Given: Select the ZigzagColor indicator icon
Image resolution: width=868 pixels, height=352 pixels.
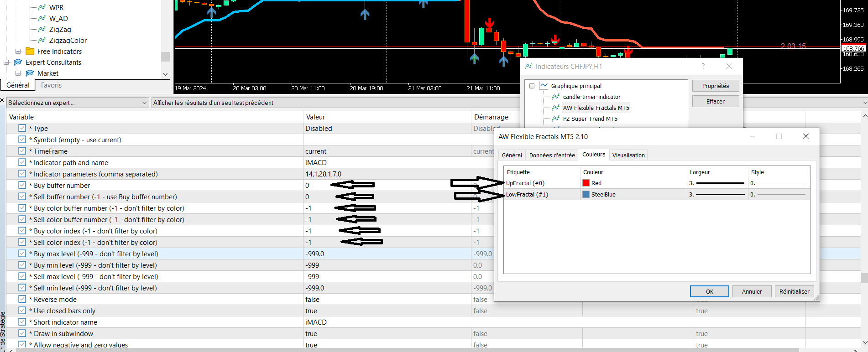Looking at the screenshot, I should [x=42, y=40].
